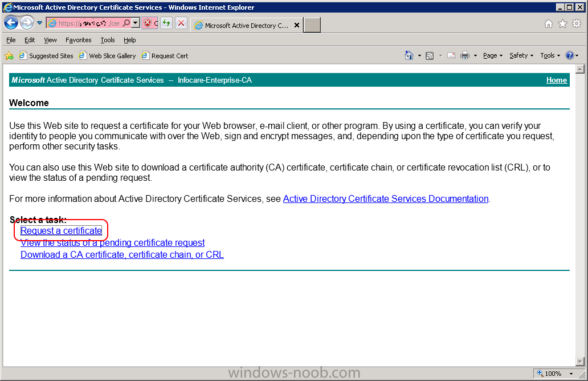Open the Tools menu in the menu bar
This screenshot has height=381, width=588.
(x=108, y=40)
